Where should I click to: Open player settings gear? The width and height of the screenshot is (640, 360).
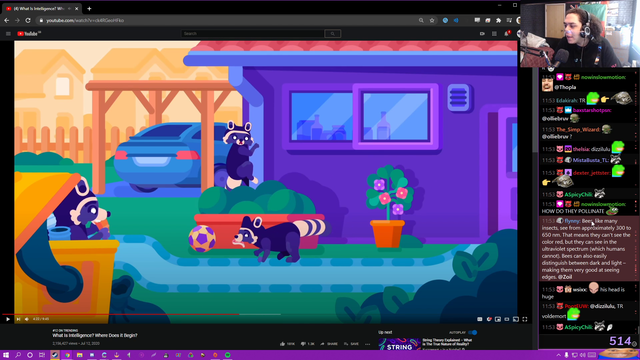[x=489, y=319]
